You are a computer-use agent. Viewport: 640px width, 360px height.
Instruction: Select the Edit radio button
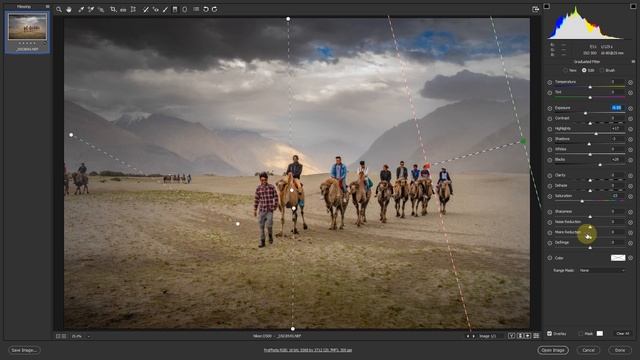(584, 70)
